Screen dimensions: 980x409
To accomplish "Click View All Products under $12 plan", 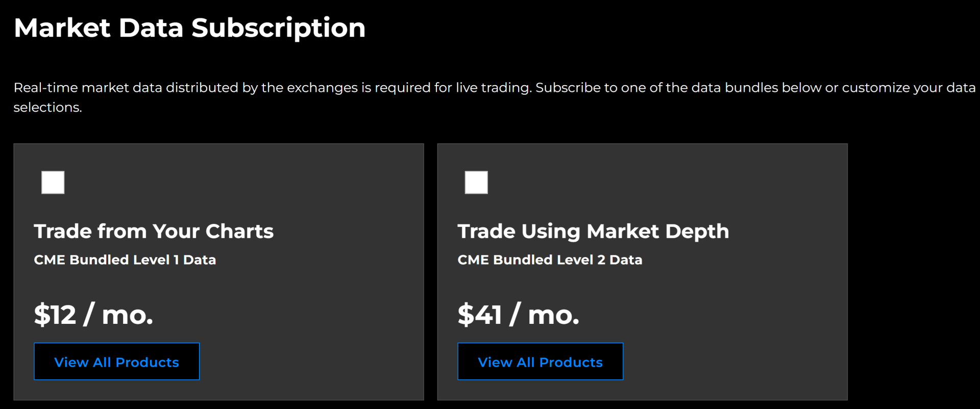I will click(116, 362).
